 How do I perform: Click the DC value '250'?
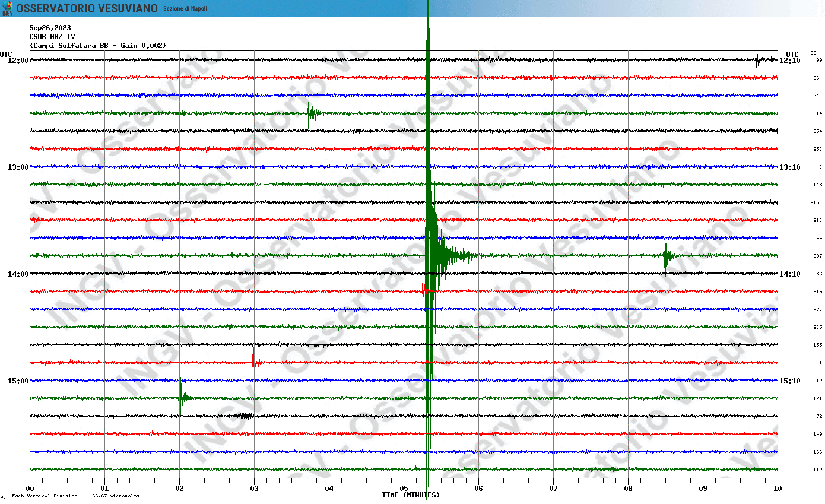coord(817,149)
